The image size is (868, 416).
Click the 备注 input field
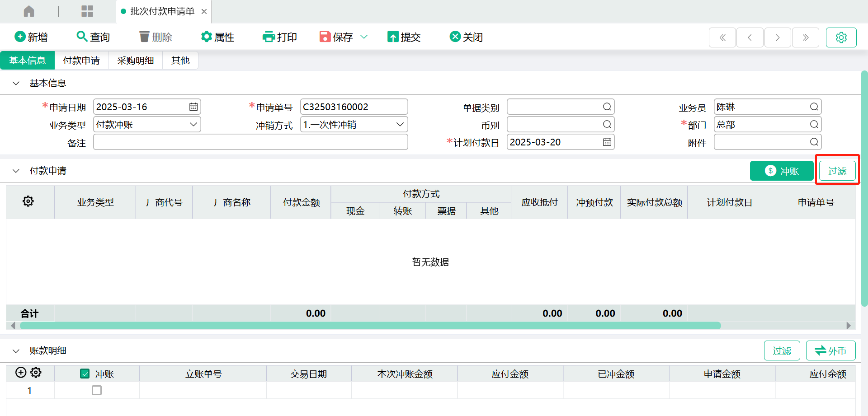pos(250,142)
